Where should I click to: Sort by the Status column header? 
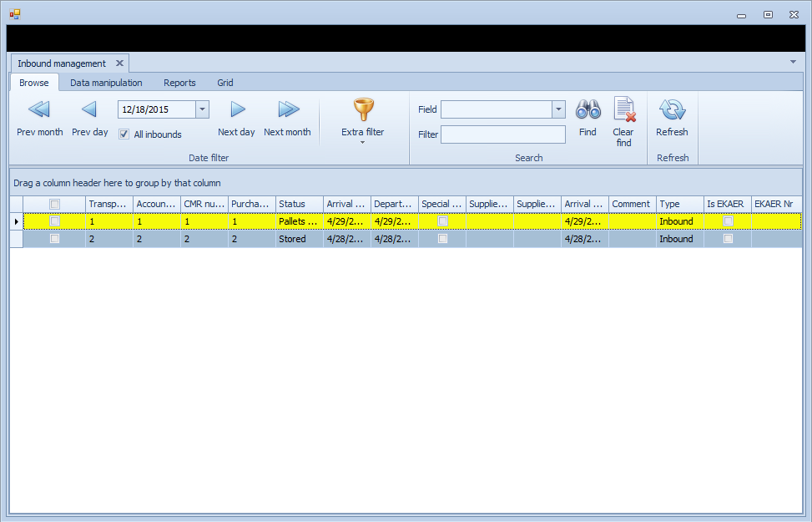click(299, 204)
